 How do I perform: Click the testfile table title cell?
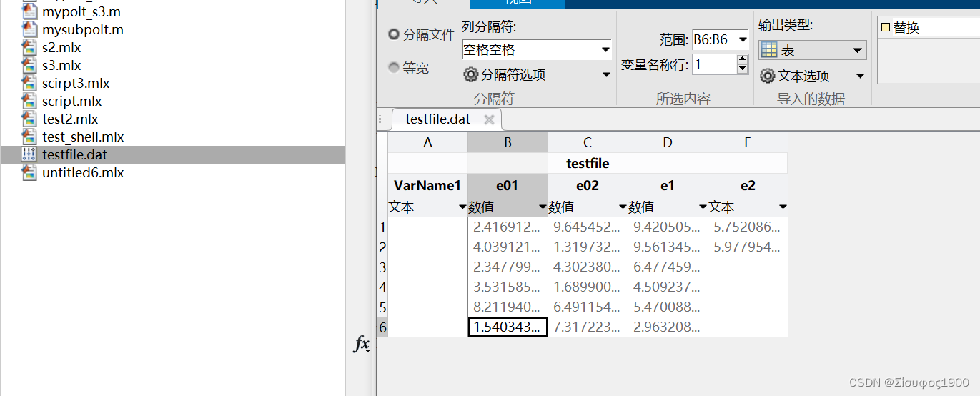pos(588,164)
